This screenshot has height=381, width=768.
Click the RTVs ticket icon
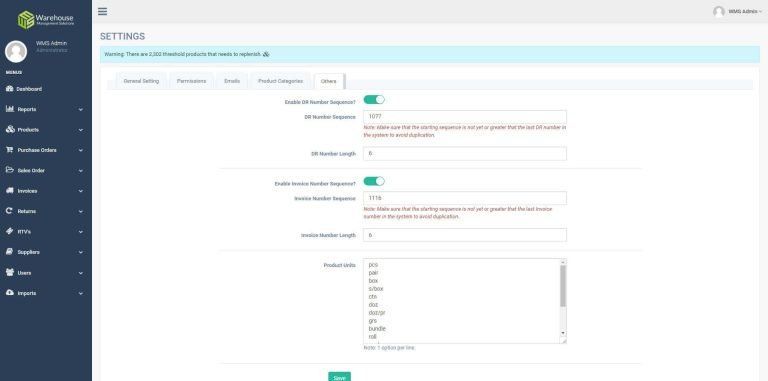(9, 231)
